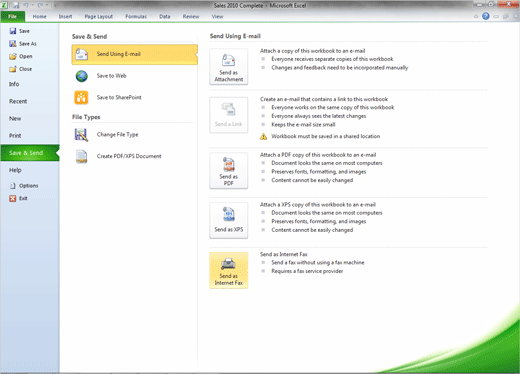Choose Save to Web globe icon
This screenshot has width=520, height=374.
coord(81,76)
